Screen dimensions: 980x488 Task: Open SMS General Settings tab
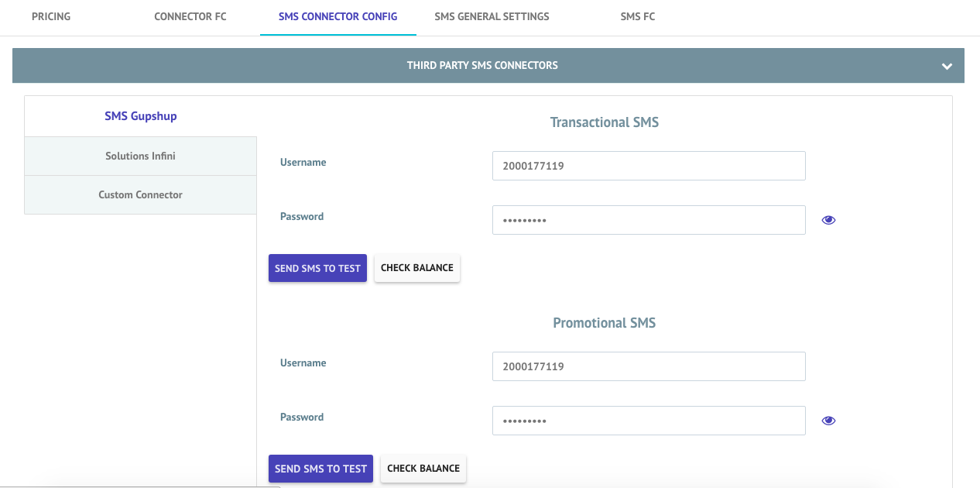[x=492, y=16]
